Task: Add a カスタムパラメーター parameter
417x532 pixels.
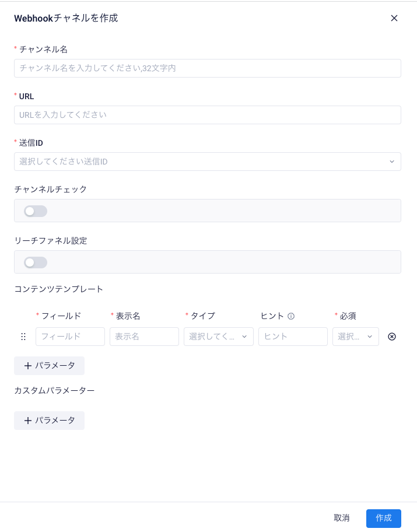Action: pyautogui.click(x=49, y=421)
